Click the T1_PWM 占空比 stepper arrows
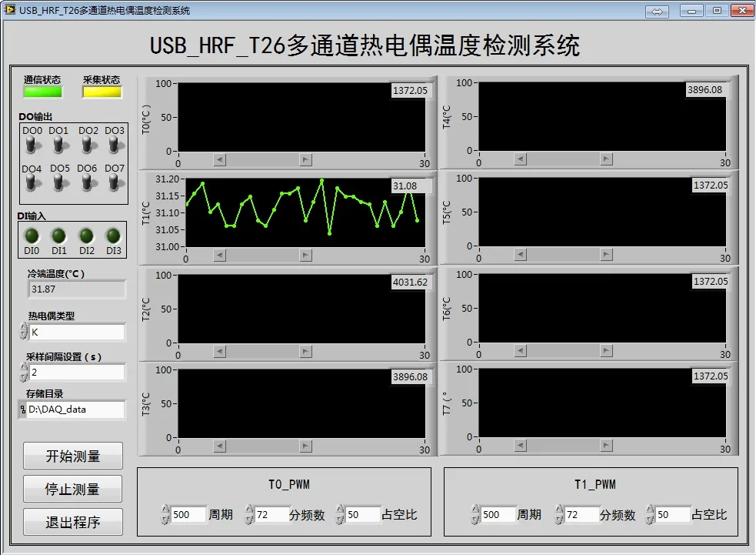This screenshot has width=756, height=555. pyautogui.click(x=650, y=514)
